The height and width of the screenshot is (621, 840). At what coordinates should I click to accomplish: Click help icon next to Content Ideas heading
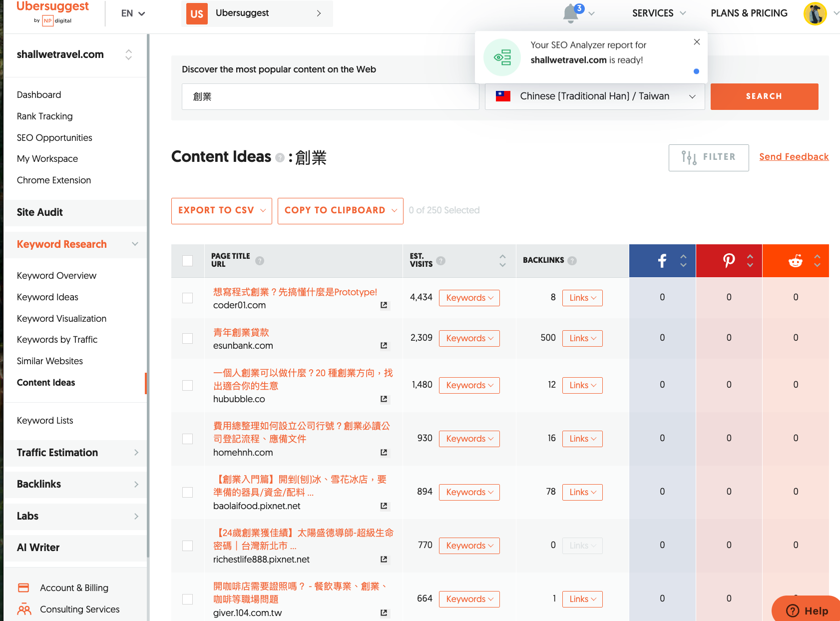tap(280, 158)
